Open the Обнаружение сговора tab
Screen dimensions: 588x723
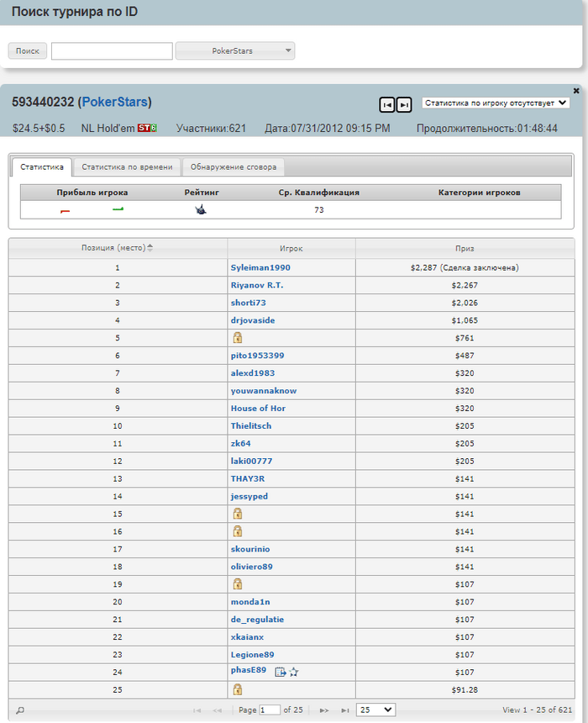[x=234, y=167]
